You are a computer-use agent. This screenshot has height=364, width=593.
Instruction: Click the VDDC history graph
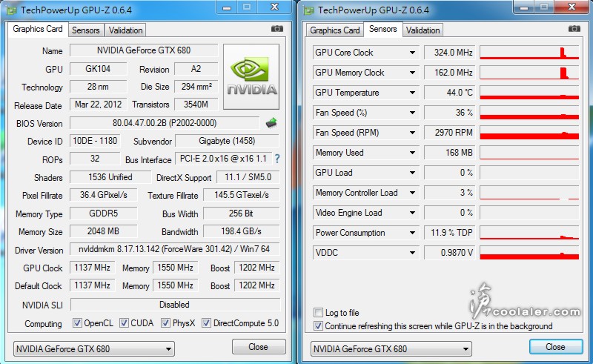click(x=529, y=253)
